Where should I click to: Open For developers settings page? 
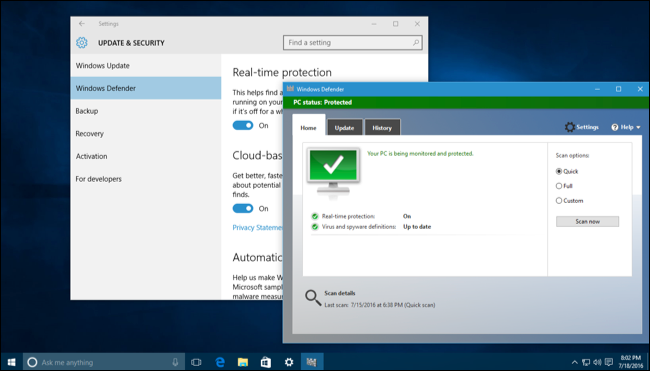coord(146,179)
